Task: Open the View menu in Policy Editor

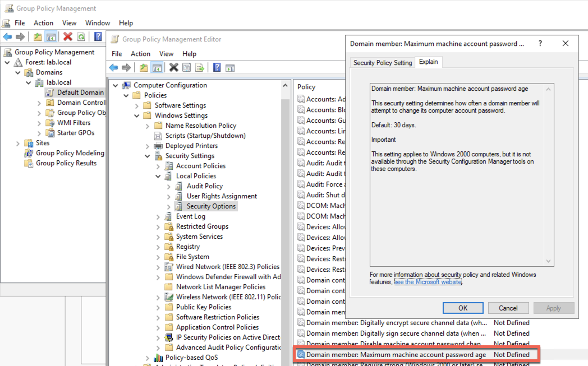Action: tap(166, 54)
